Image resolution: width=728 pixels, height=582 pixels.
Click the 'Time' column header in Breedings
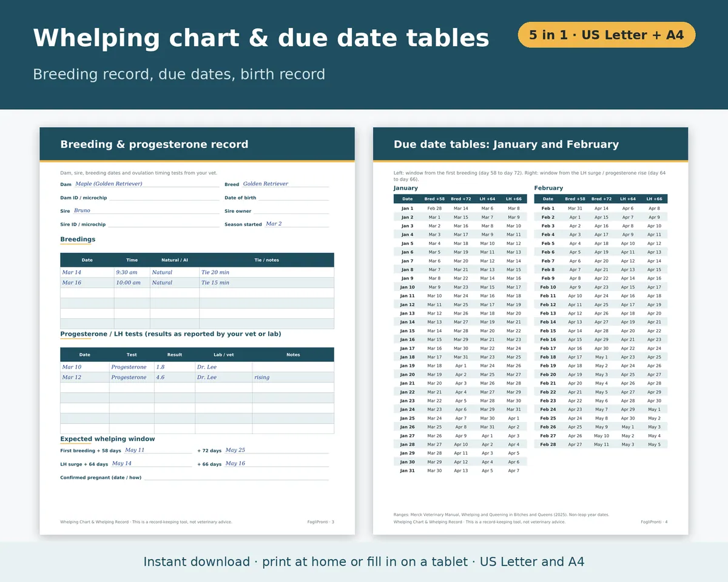[132, 260]
